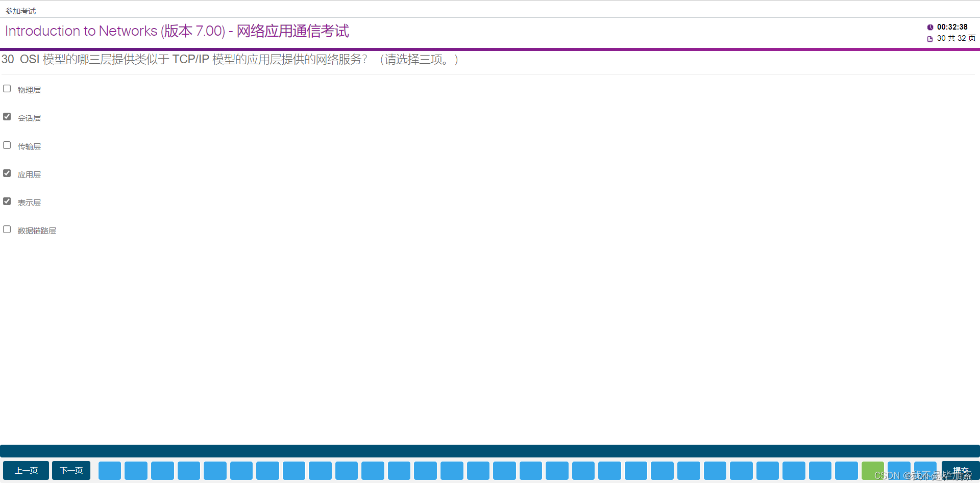Click the clock icon beside the timer

930,28
